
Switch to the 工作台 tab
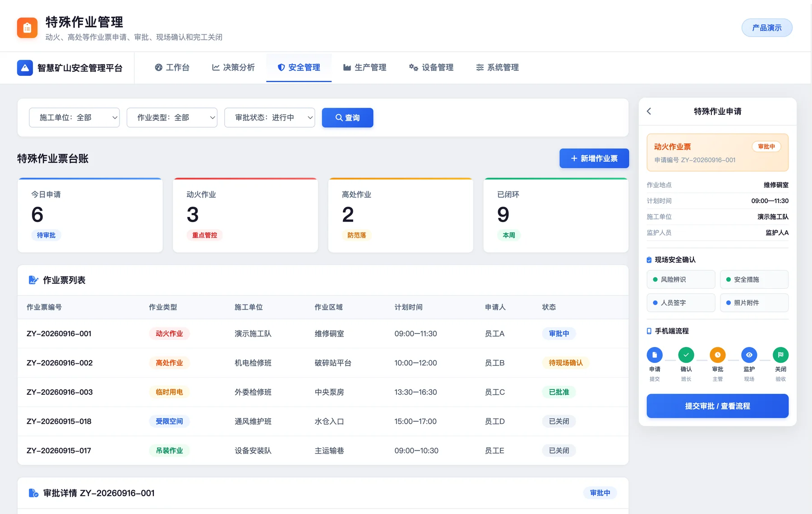172,68
